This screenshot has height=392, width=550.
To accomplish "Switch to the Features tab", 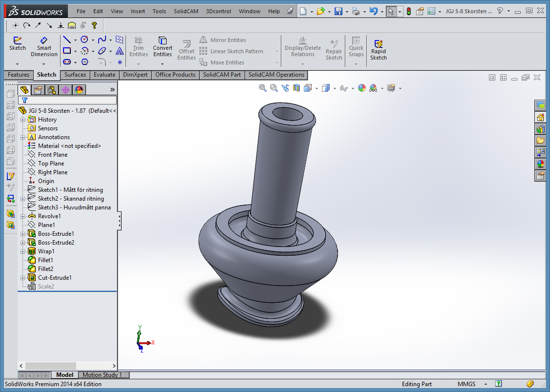I will pos(19,75).
